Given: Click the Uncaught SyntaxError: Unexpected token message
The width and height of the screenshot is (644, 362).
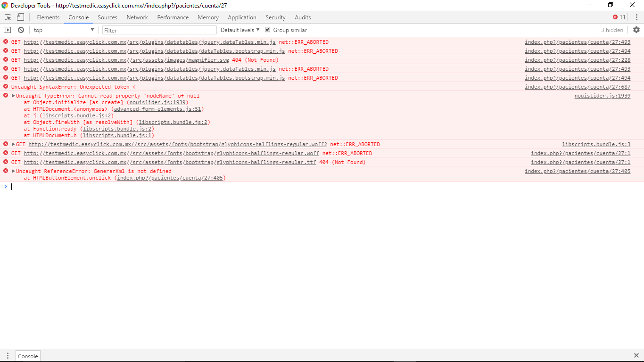Looking at the screenshot, I should pyautogui.click(x=74, y=87).
